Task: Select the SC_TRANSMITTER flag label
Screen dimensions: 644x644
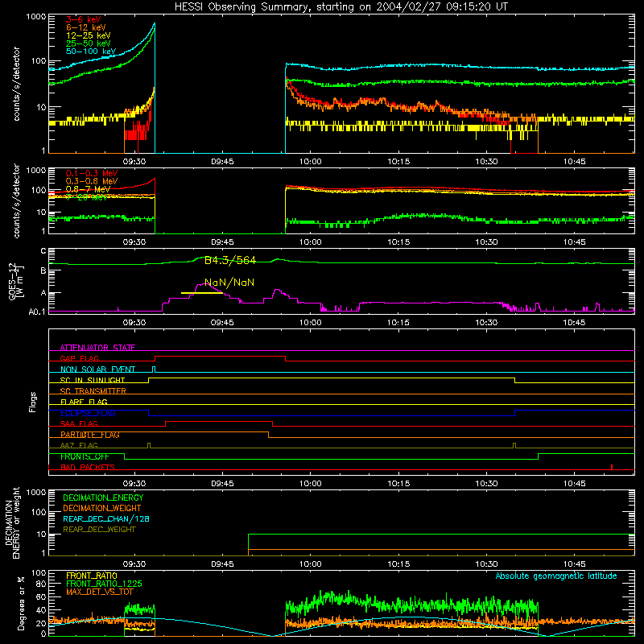Action: [93, 391]
